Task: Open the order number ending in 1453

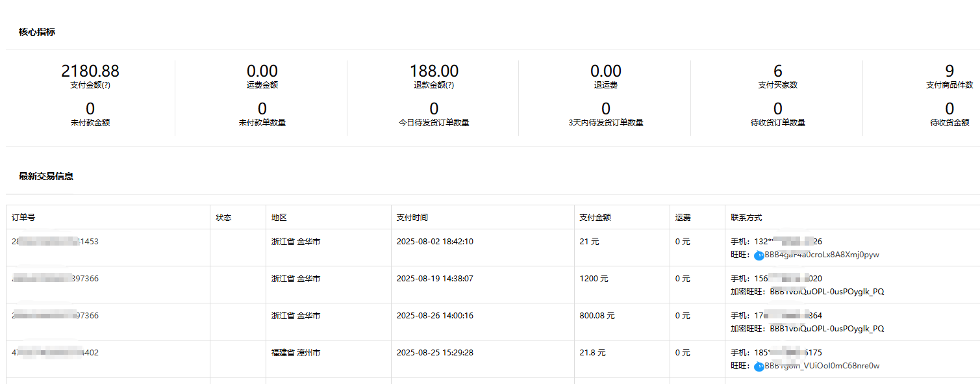Action: click(x=55, y=242)
